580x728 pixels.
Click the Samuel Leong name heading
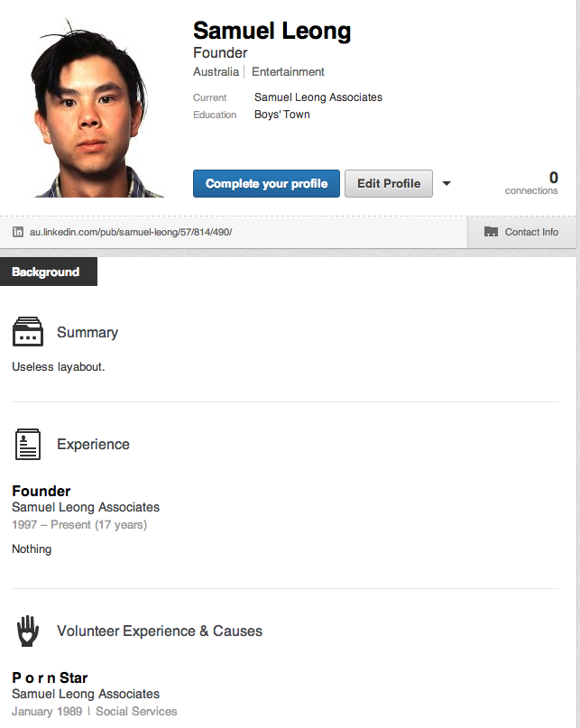(x=272, y=31)
